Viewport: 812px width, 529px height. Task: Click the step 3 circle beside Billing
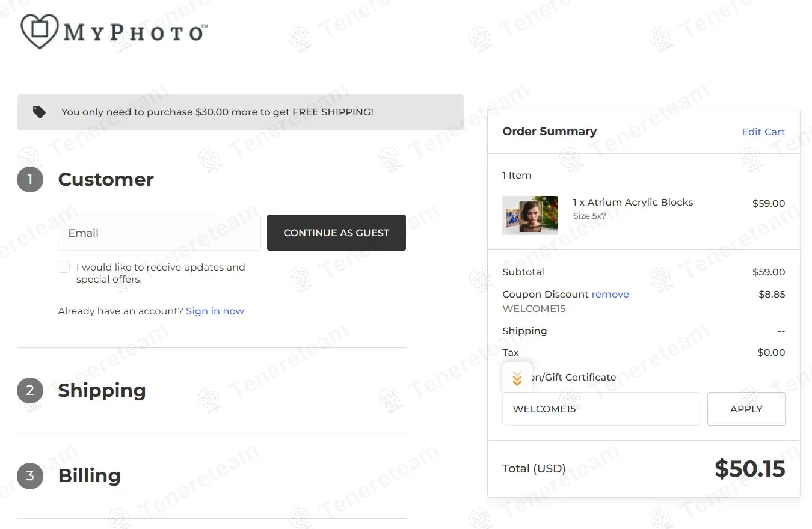[30, 476]
